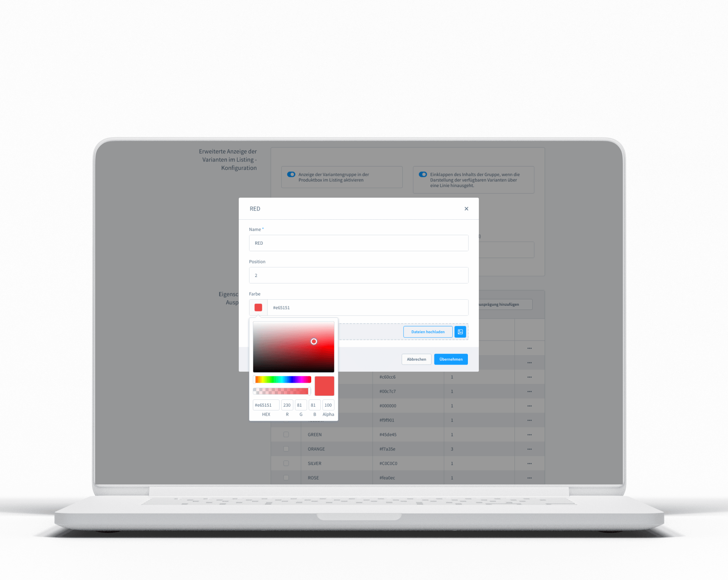
Task: Click the clipboard/paste icon next to upload
Action: (461, 332)
